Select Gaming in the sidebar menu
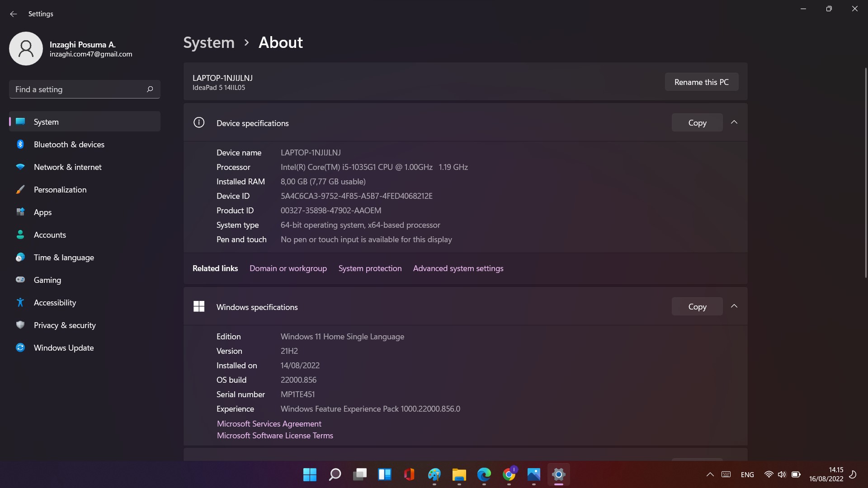The width and height of the screenshot is (868, 488). click(47, 280)
